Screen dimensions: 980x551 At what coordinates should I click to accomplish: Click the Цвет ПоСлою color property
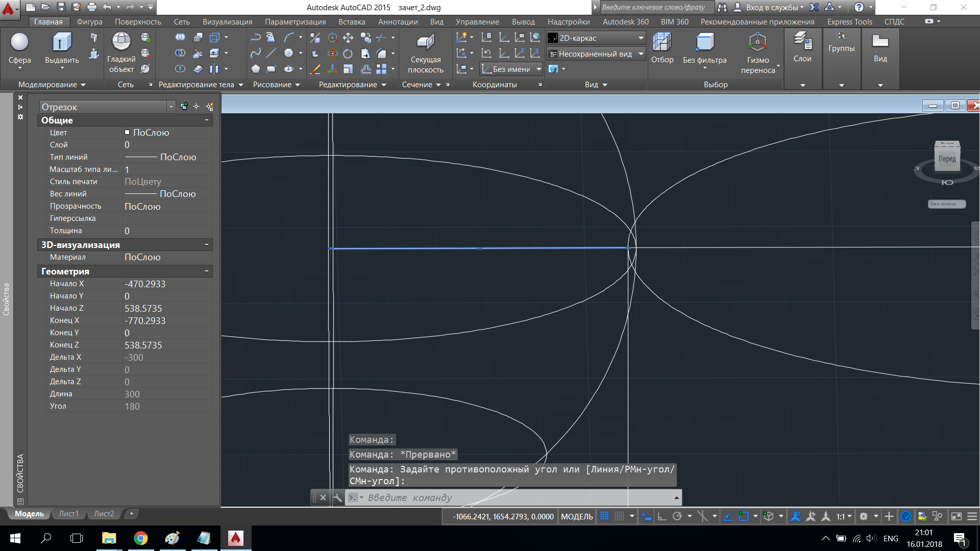130,133
